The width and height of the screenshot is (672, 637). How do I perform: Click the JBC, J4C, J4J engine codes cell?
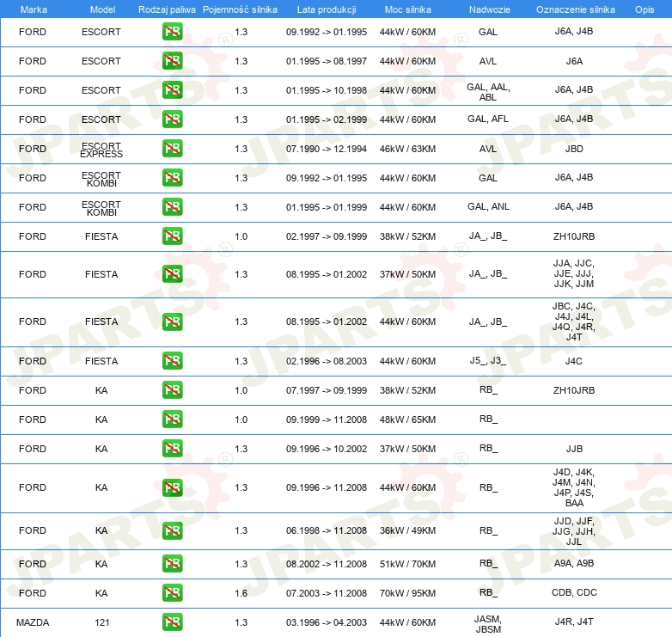click(x=574, y=322)
